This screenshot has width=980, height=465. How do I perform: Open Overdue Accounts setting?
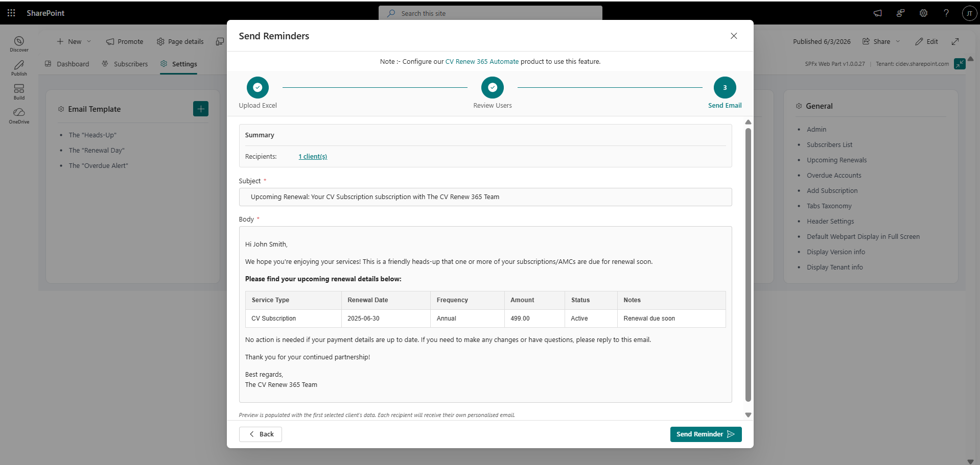pyautogui.click(x=834, y=176)
